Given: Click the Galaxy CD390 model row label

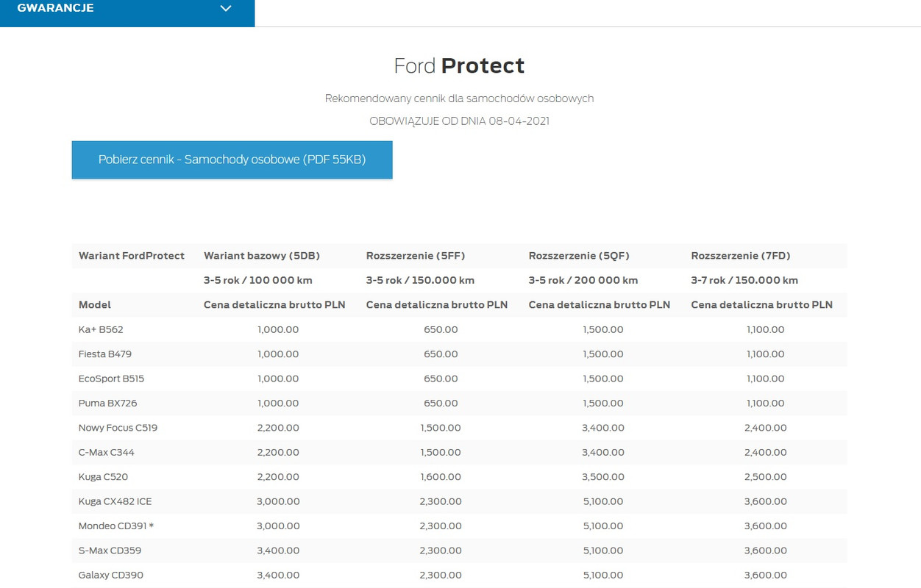Looking at the screenshot, I should click(x=111, y=575).
